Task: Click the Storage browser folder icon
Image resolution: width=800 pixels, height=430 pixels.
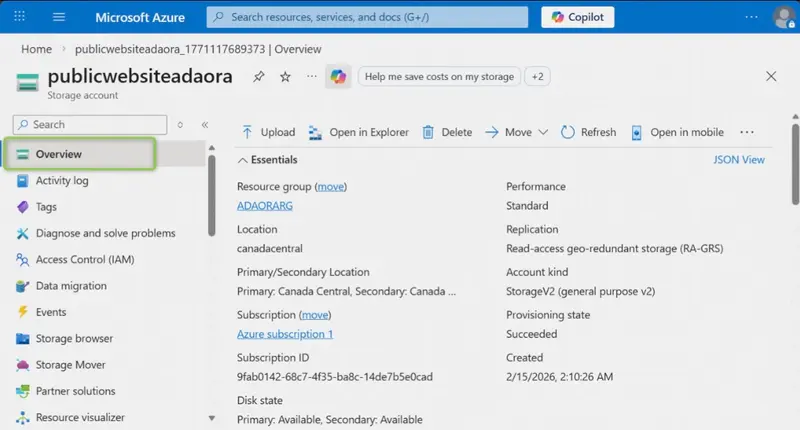Action: (22, 339)
